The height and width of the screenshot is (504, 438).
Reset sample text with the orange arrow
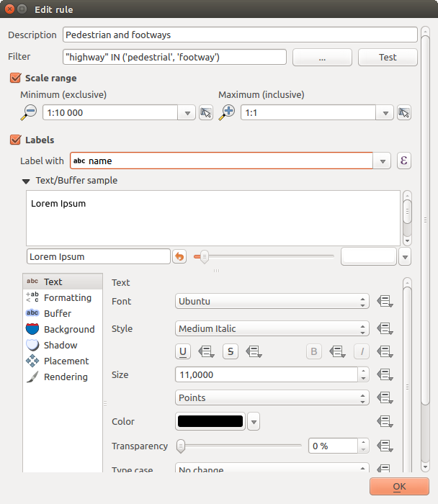coord(179,256)
